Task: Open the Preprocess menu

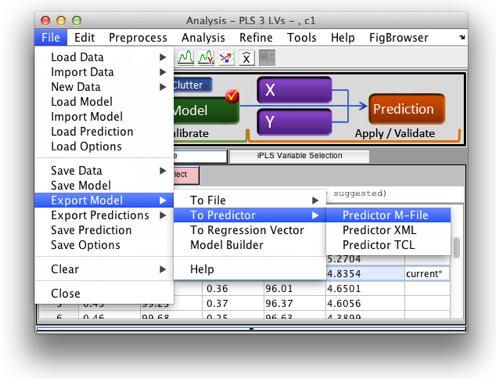Action: 138,38
